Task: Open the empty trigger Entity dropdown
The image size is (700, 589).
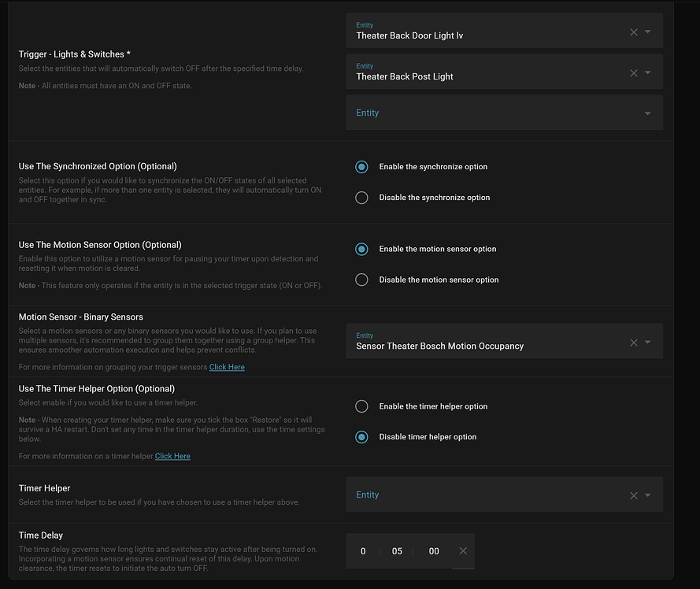Action: [648, 113]
